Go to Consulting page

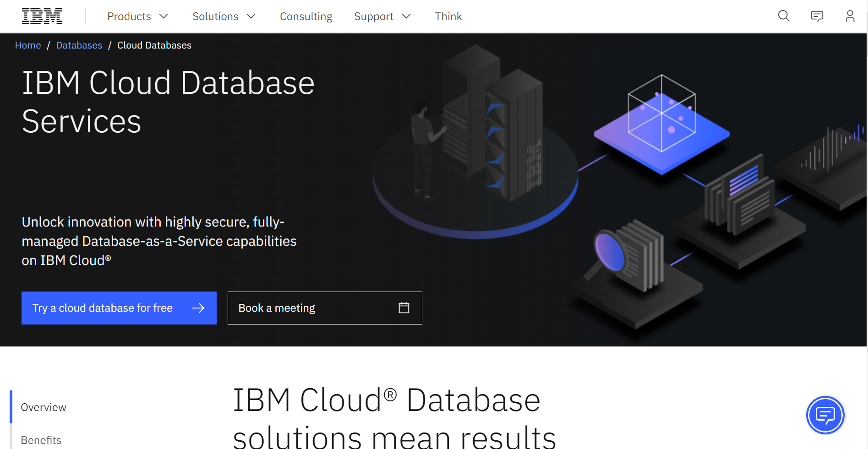click(306, 16)
